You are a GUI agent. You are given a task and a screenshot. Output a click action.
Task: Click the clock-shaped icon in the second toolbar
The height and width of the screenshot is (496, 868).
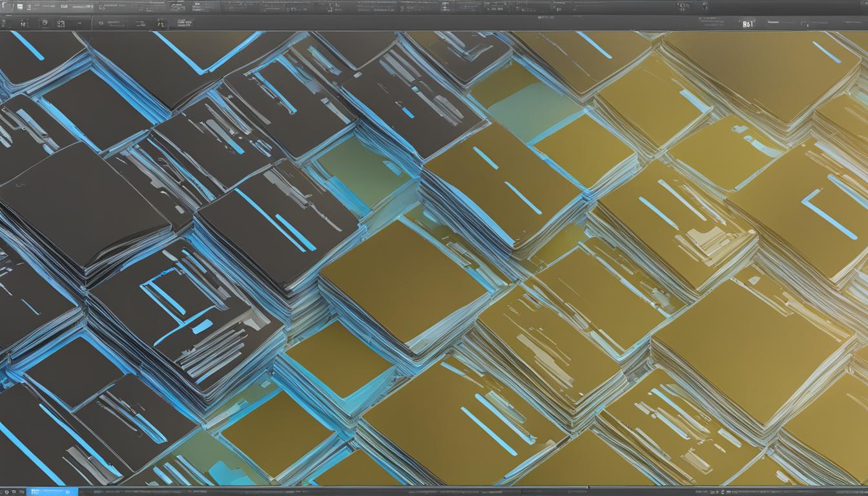tap(44, 23)
